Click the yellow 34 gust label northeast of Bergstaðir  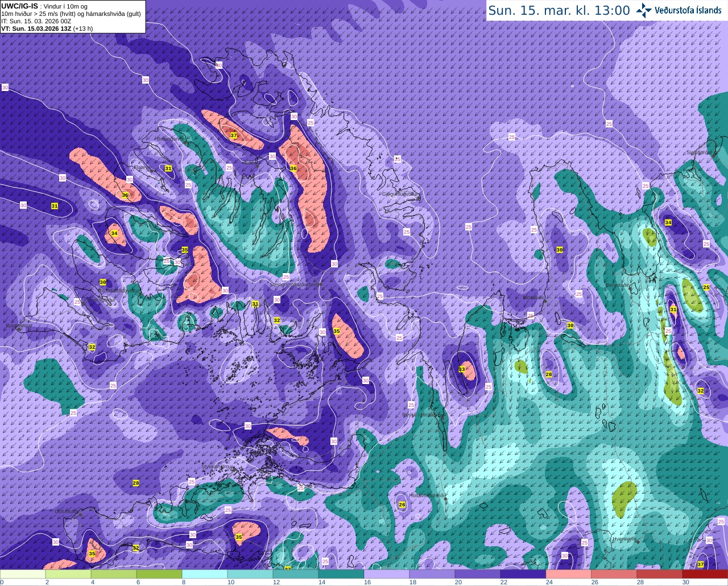coord(668,222)
